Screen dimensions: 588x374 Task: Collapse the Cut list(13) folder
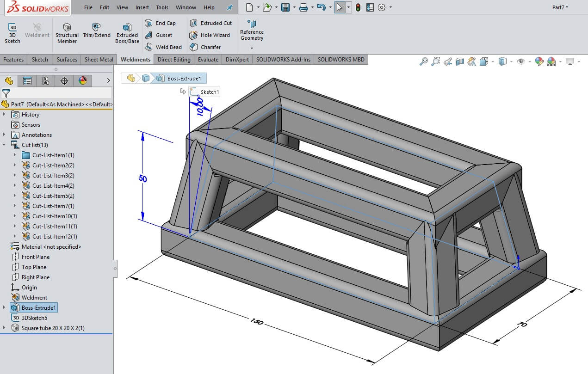pyautogui.click(x=4, y=145)
